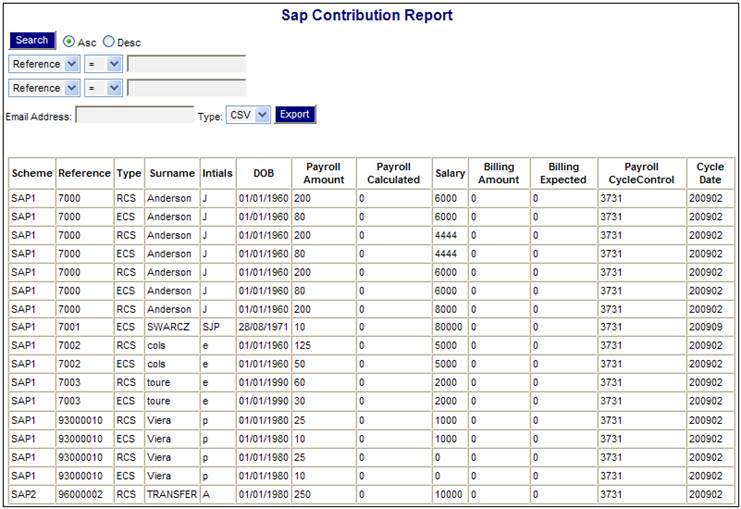741x509 pixels.
Task: Click the 96000002 reference cell
Action: point(84,494)
